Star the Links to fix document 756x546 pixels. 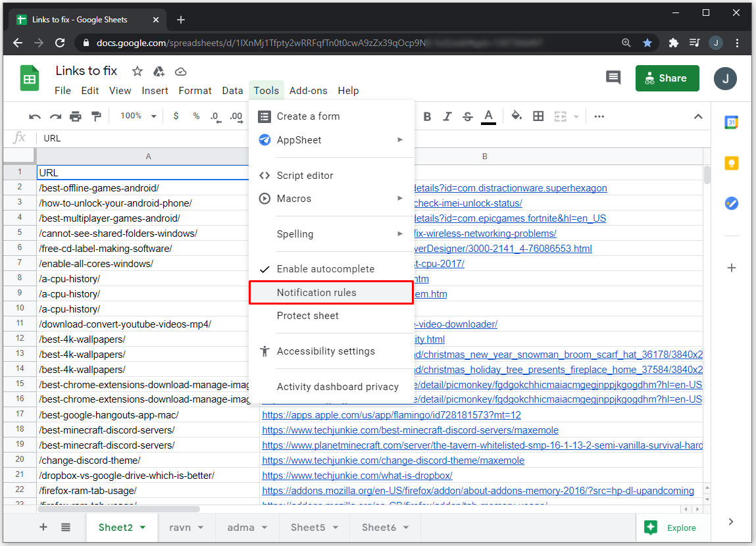138,71
